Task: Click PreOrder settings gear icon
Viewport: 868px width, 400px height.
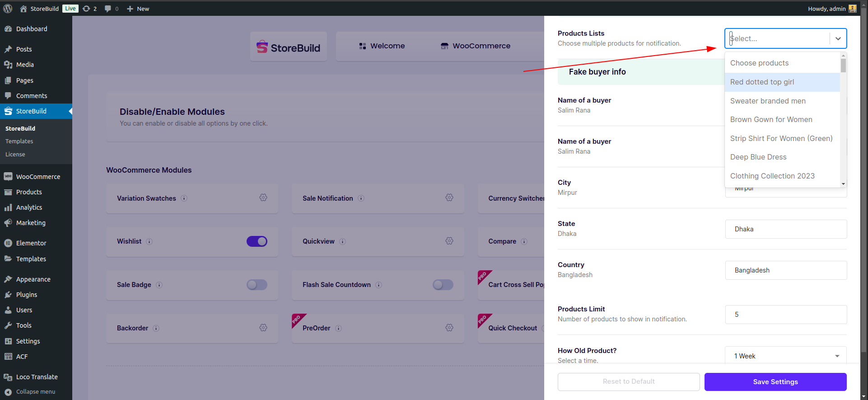Action: [x=449, y=328]
